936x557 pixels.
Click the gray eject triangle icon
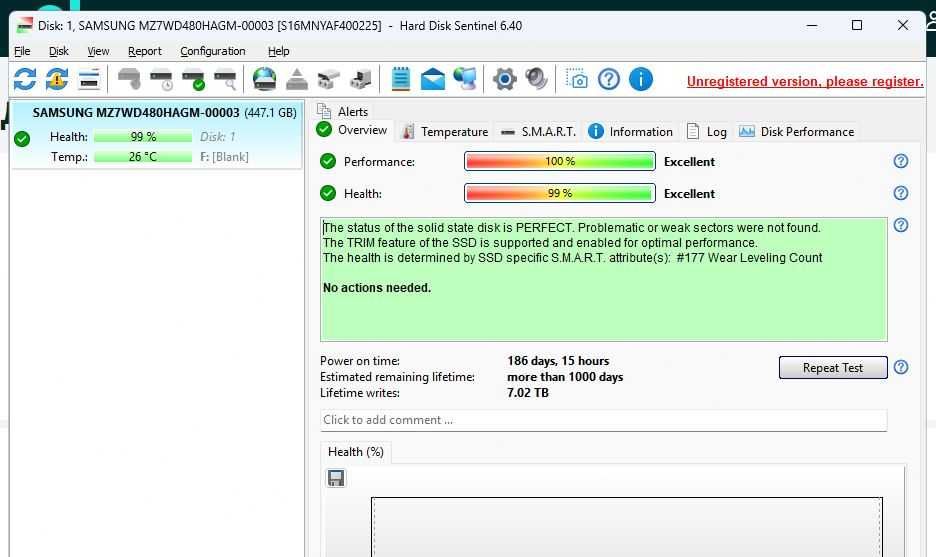pos(297,79)
